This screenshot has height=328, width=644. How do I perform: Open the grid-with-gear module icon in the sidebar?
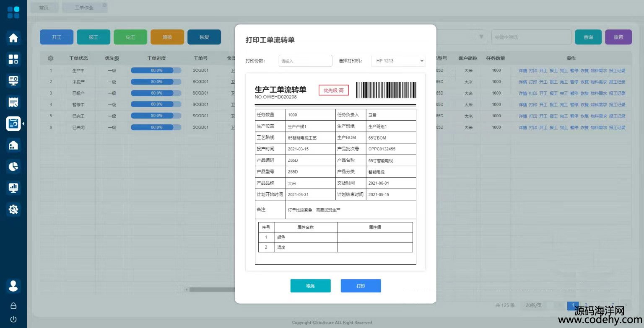13,59
